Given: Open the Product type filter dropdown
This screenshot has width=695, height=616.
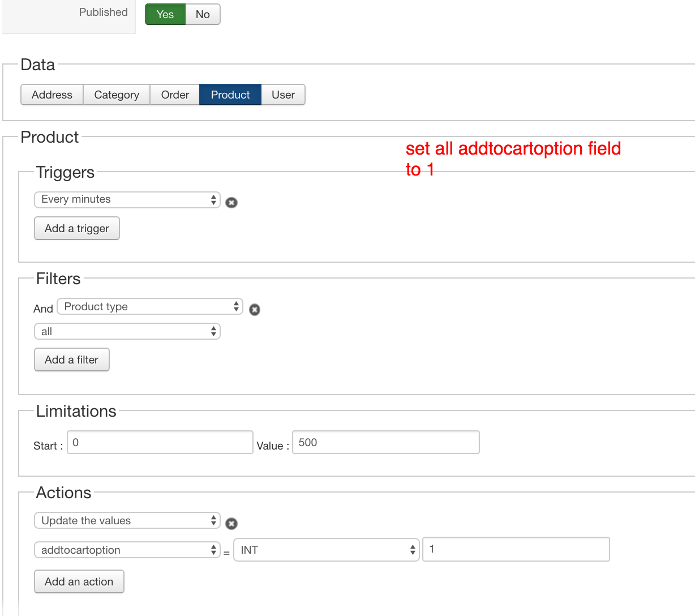Looking at the screenshot, I should [x=150, y=307].
